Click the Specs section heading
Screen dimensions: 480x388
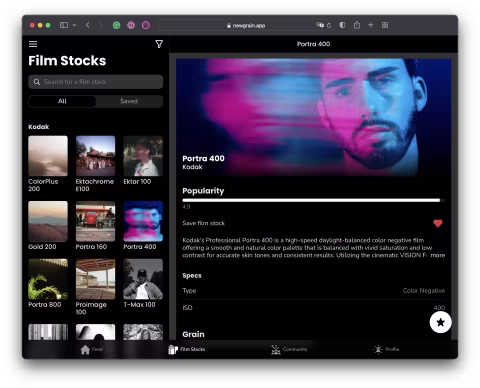(x=192, y=276)
